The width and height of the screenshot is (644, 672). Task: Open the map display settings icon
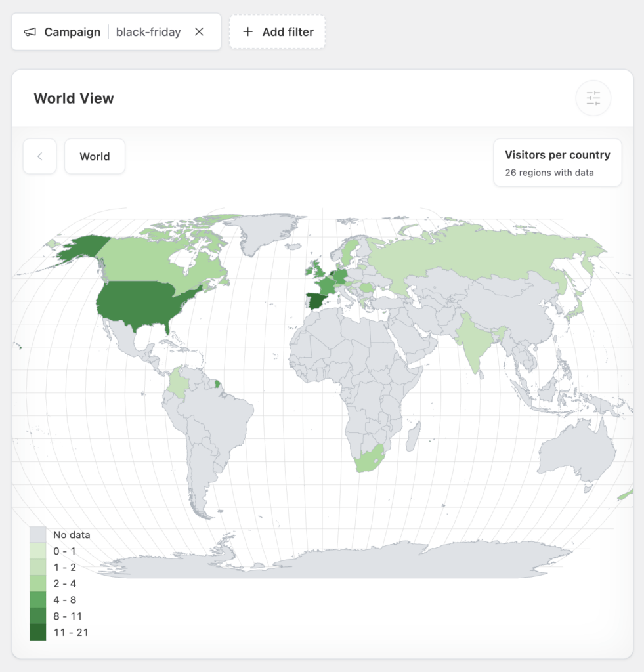tap(593, 97)
